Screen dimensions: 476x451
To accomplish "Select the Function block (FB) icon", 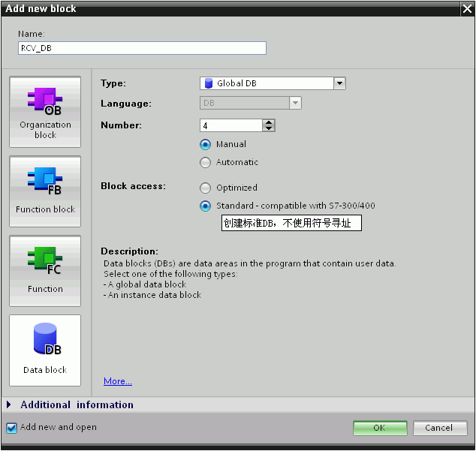I will pos(45,191).
